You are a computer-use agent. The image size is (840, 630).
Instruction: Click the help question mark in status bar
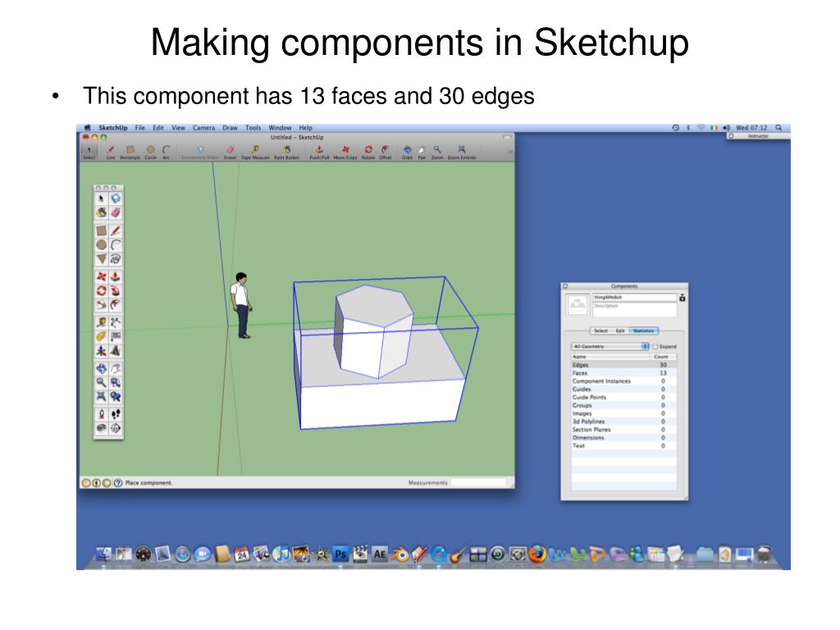[118, 482]
